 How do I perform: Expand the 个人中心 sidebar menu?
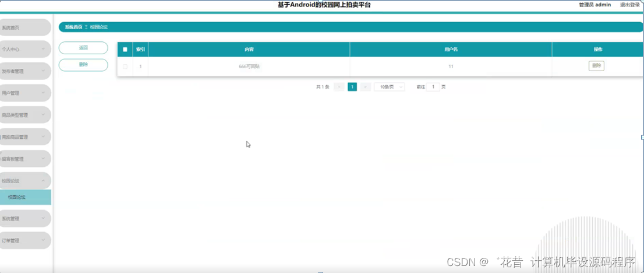point(24,49)
